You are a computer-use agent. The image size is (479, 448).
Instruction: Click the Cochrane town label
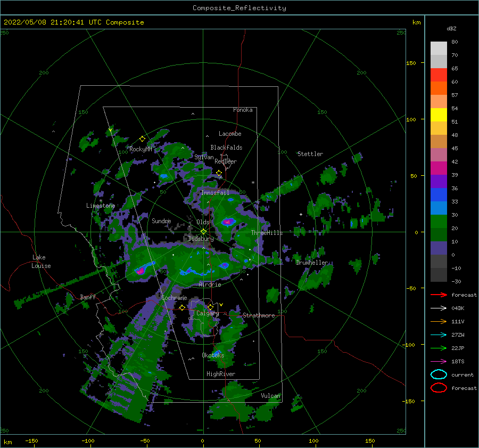click(174, 298)
